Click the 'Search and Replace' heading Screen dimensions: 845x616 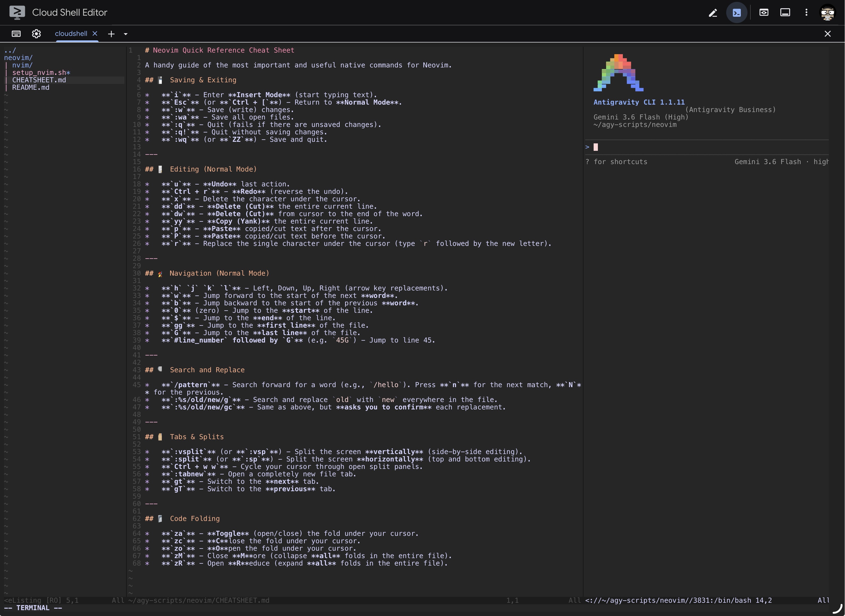(208, 370)
